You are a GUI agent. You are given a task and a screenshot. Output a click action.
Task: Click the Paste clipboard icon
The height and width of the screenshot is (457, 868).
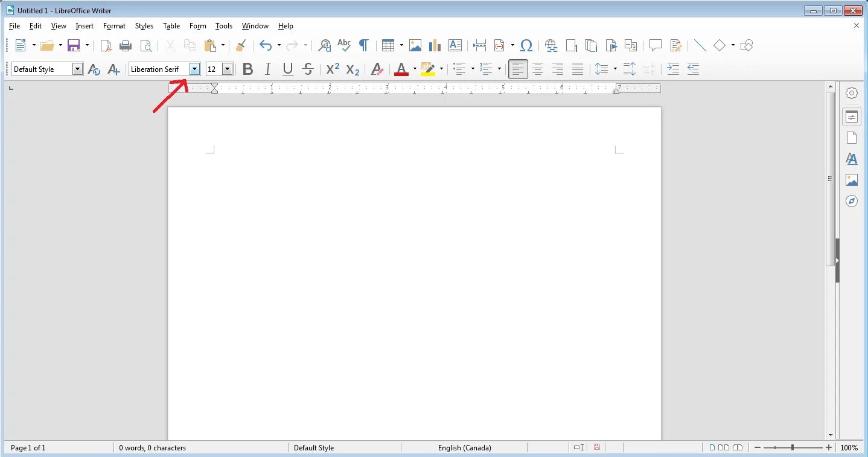pyautogui.click(x=210, y=45)
